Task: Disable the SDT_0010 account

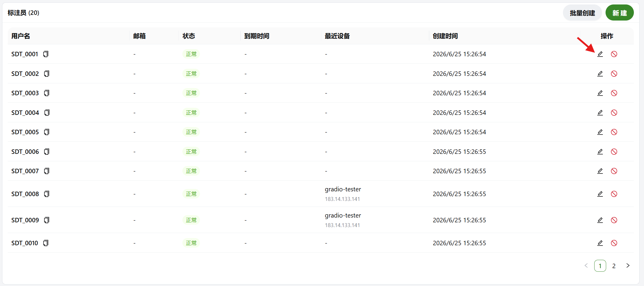Action: [x=614, y=243]
